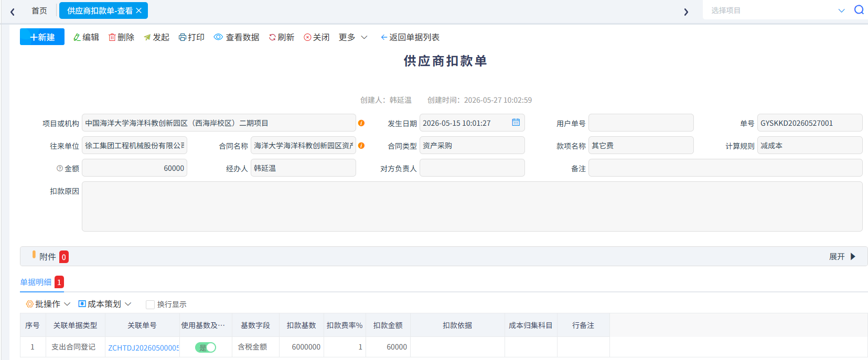This screenshot has height=360, width=868.
Task: Open linked document ZCHTDJ20260500005
Action: [143, 347]
